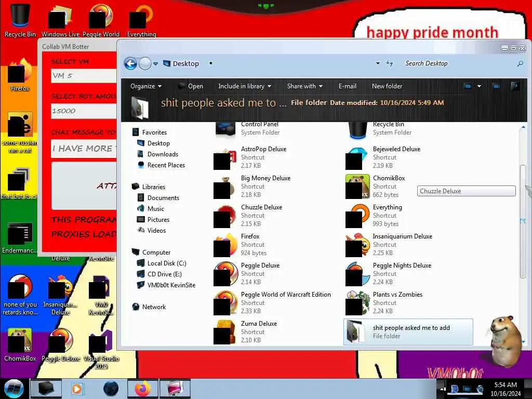Select the Firefox shortcut in file list
This screenshot has width=532, height=399.
point(275,245)
